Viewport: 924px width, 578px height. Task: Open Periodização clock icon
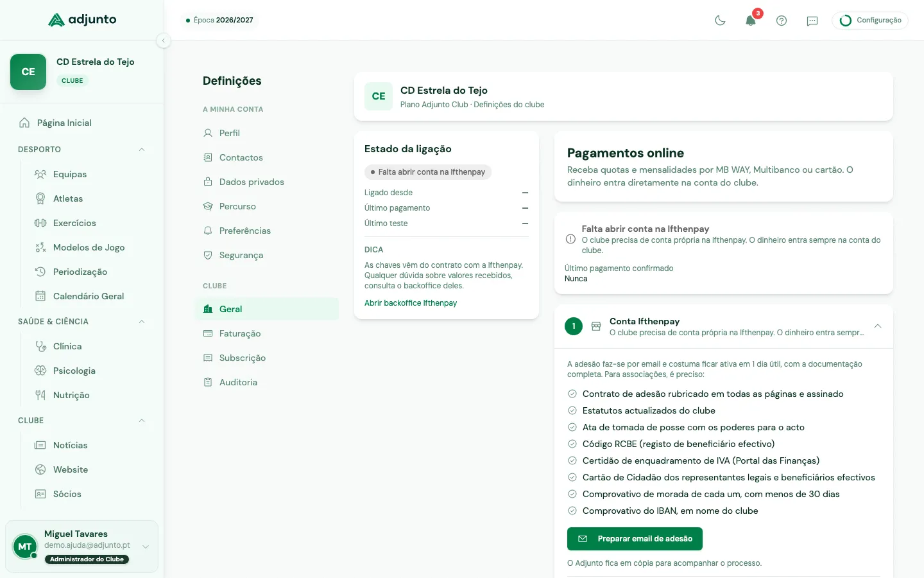[40, 272]
